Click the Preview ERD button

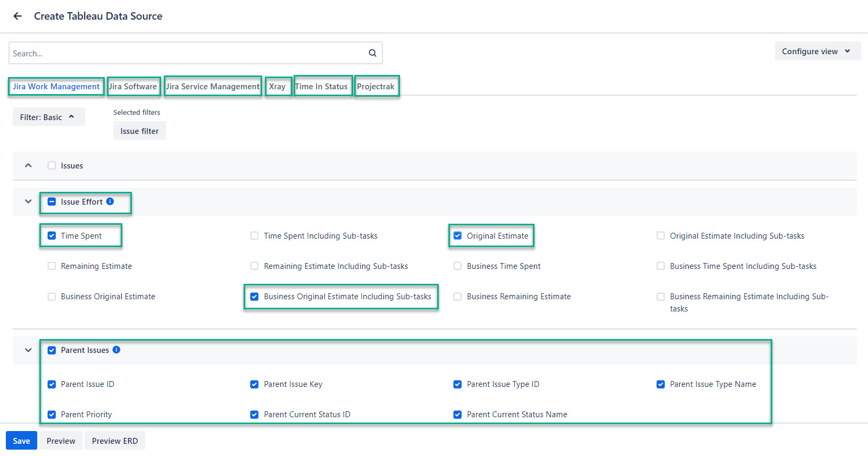115,441
